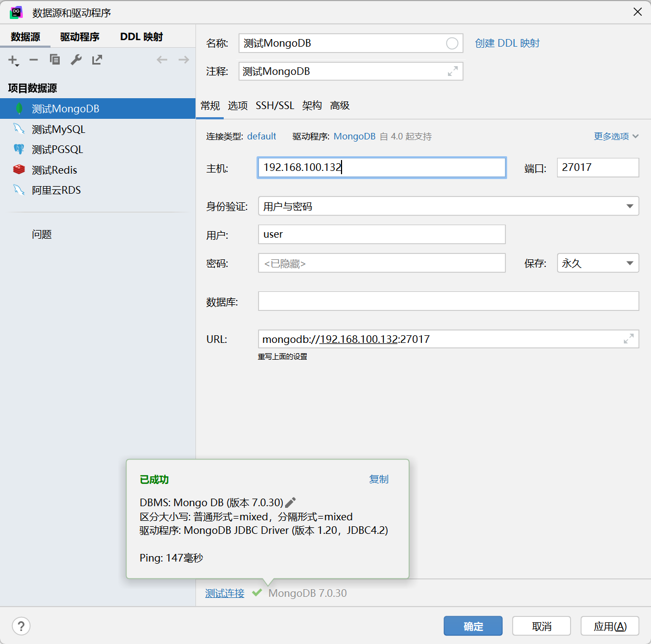Image resolution: width=651 pixels, height=644 pixels.
Task: Click the MongoDB driver link
Action: pos(355,136)
